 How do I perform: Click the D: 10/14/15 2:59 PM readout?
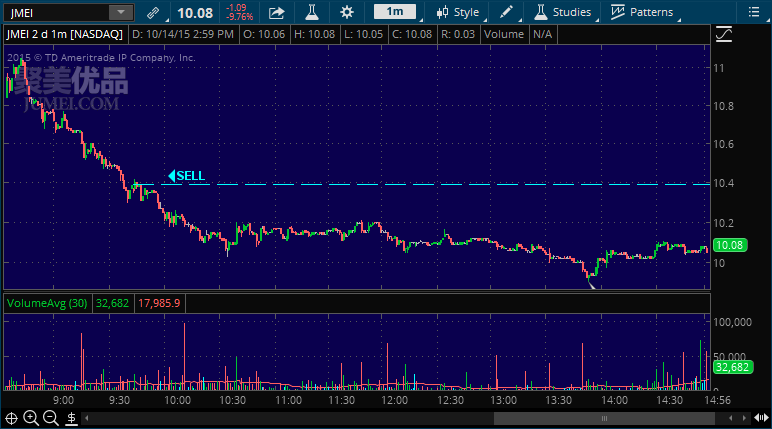click(x=183, y=34)
